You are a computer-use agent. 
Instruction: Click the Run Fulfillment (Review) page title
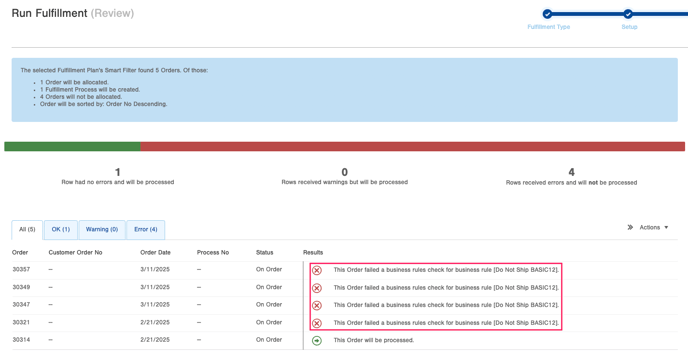click(73, 13)
